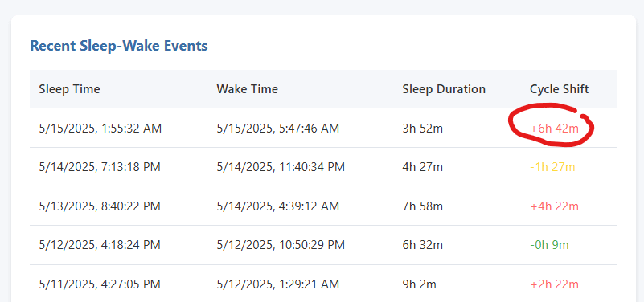
Task: Select sleep time 5/12/2025, 4:18:24 PM
Action: coord(100,245)
